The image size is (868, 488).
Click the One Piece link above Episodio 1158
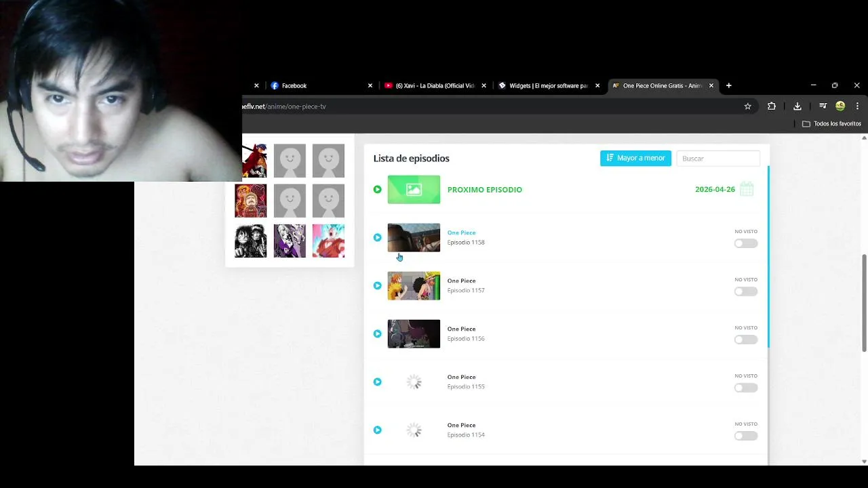[x=461, y=232]
